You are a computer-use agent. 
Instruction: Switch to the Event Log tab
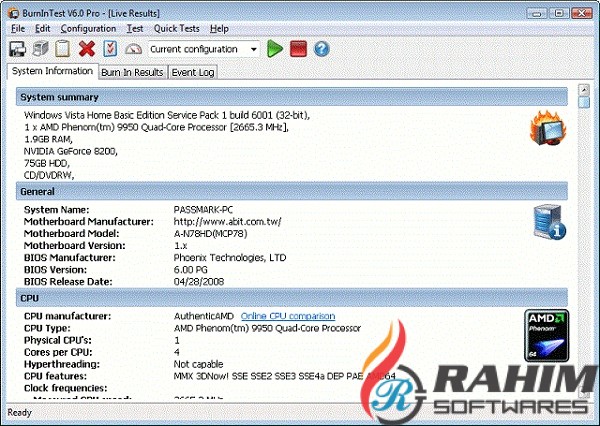click(x=192, y=72)
